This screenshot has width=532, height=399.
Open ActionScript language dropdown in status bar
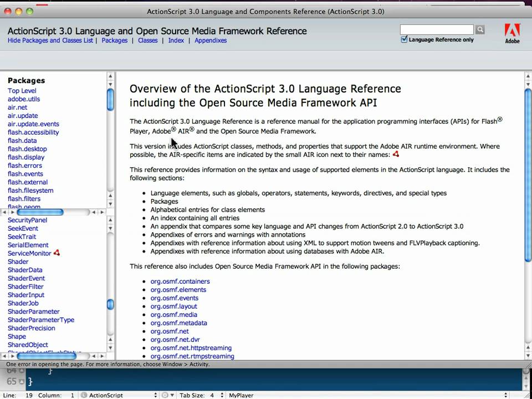pyautogui.click(x=119, y=395)
